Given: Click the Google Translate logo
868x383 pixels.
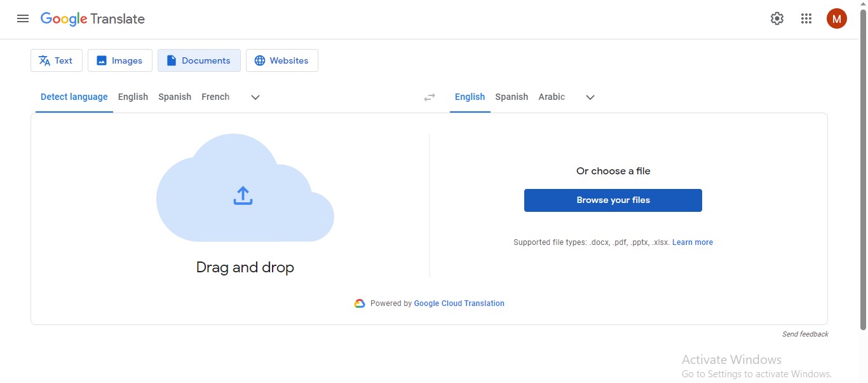Looking at the screenshot, I should click(x=93, y=19).
